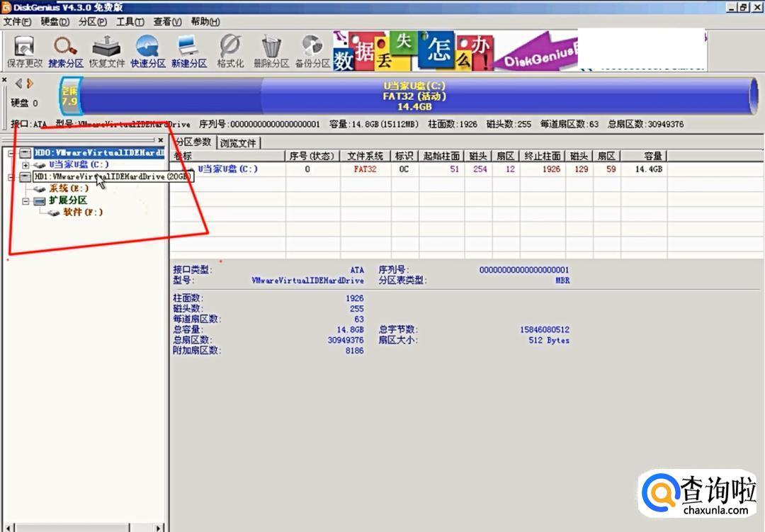
Task: Collapse the 扩展分区 extended partition node
Action: click(x=25, y=201)
